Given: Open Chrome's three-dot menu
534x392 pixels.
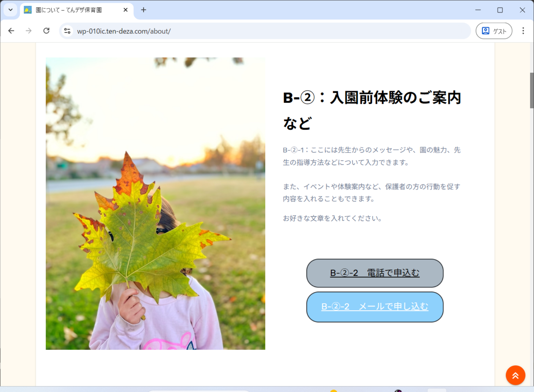Looking at the screenshot, I should coord(523,31).
